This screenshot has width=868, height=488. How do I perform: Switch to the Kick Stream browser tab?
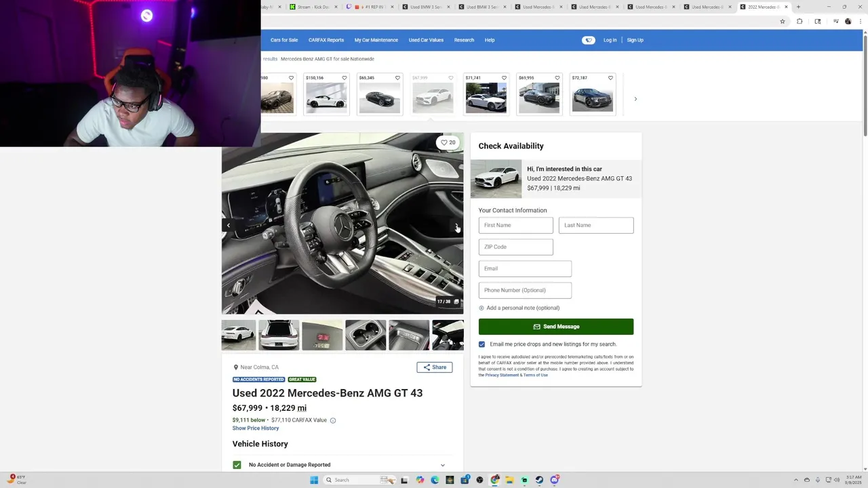click(x=312, y=7)
